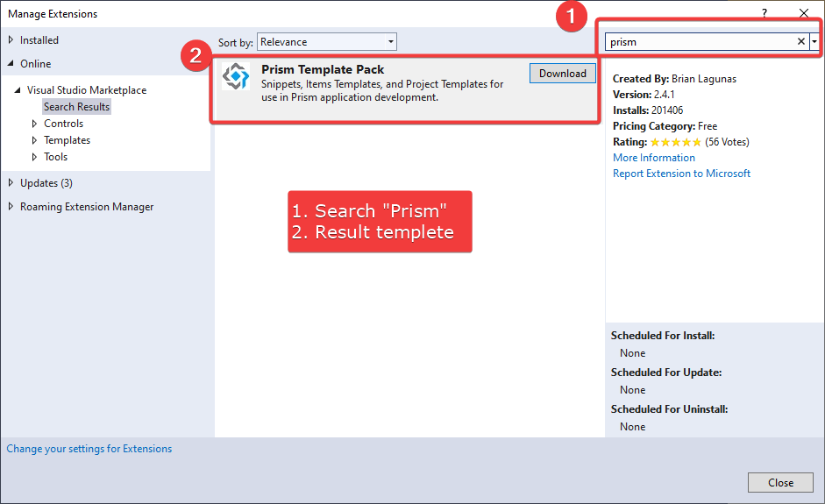
Task: Click Scheduled For Uninstall label
Action: coord(669,409)
